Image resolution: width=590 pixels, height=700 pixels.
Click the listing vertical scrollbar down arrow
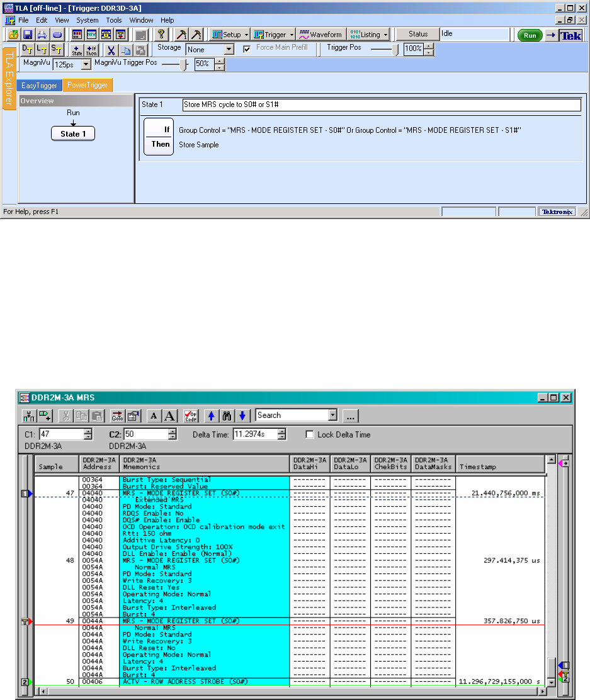click(551, 682)
